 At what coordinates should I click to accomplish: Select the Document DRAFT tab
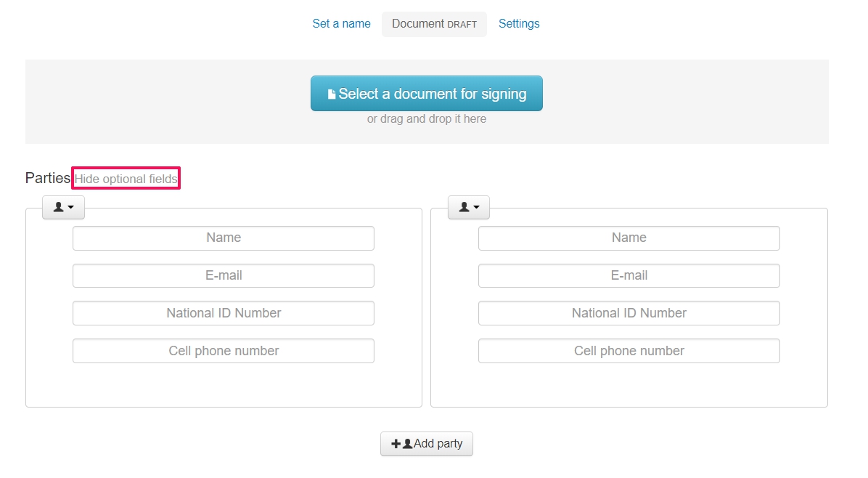(x=434, y=24)
